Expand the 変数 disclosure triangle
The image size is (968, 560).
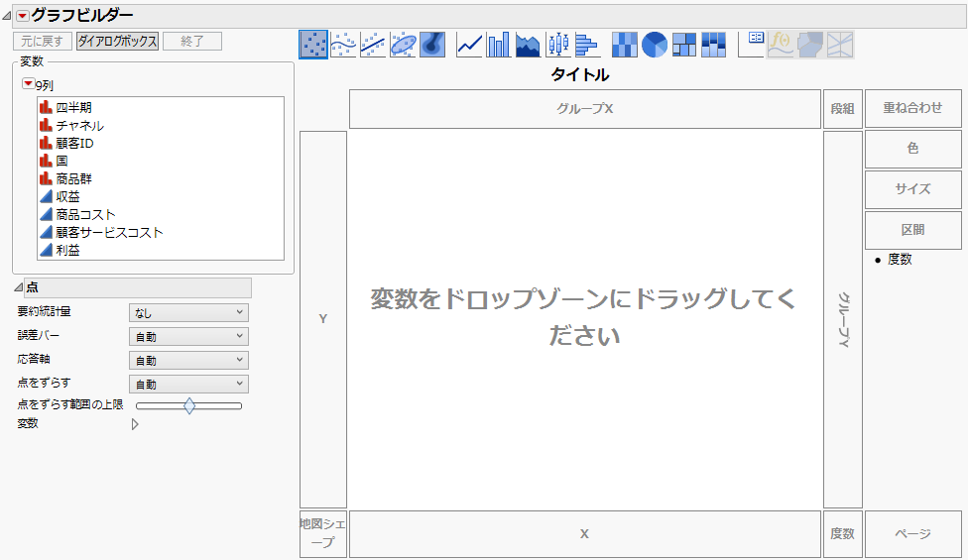pos(135,424)
